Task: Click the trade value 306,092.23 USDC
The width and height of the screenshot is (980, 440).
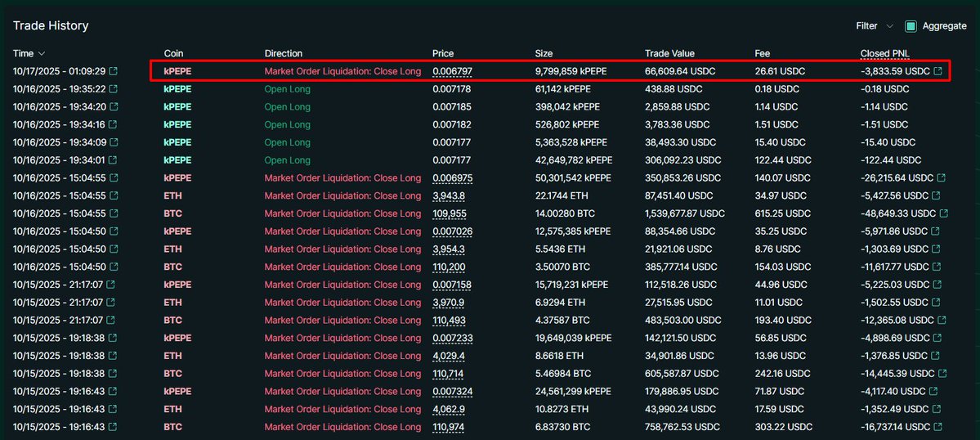Action: (x=682, y=160)
